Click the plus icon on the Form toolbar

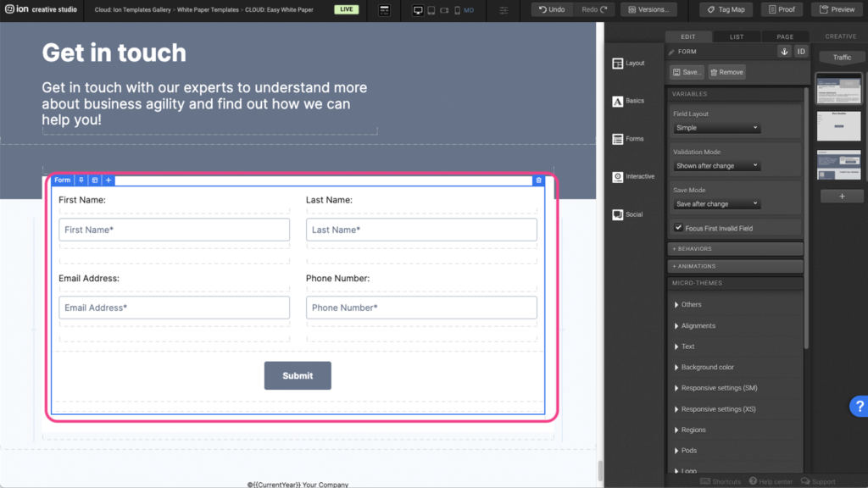(x=108, y=180)
